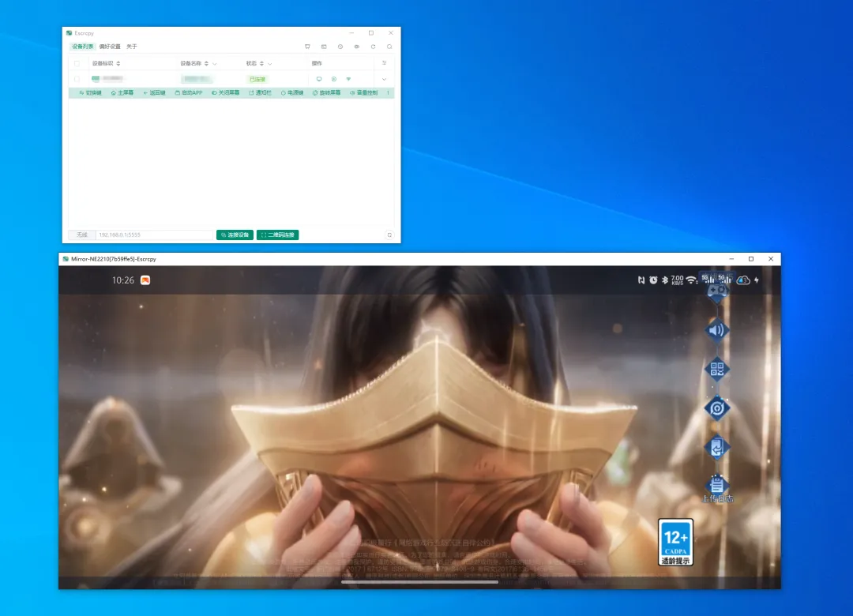Click the 通知栏 notification bar button

[x=260, y=93]
